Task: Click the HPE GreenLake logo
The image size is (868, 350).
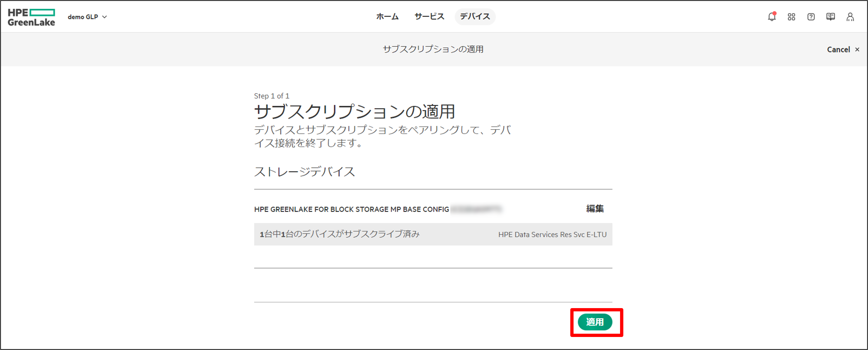Action: [x=31, y=17]
